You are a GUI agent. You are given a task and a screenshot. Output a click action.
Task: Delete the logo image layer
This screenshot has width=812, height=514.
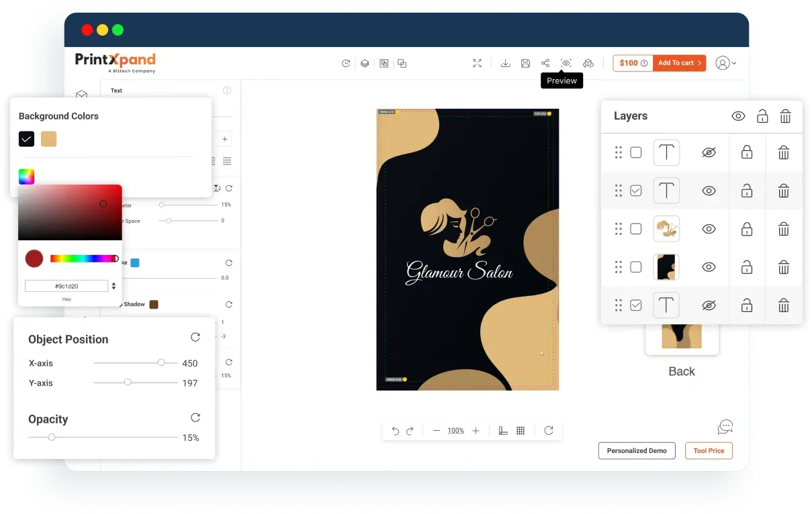pyautogui.click(x=783, y=229)
